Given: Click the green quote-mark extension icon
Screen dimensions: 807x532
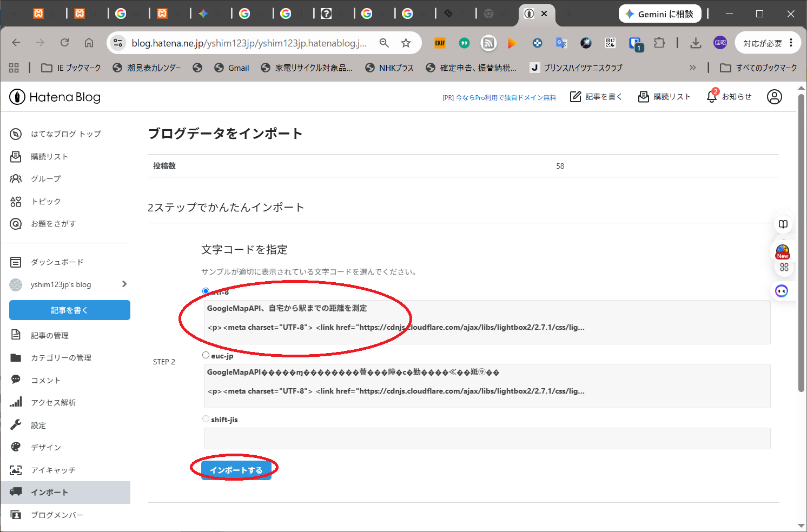Looking at the screenshot, I should coord(464,43).
